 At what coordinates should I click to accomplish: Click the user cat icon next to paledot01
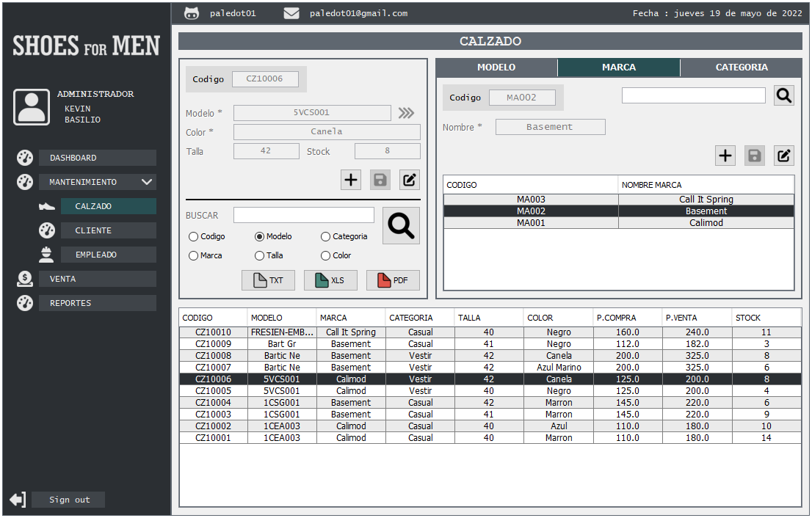click(192, 13)
